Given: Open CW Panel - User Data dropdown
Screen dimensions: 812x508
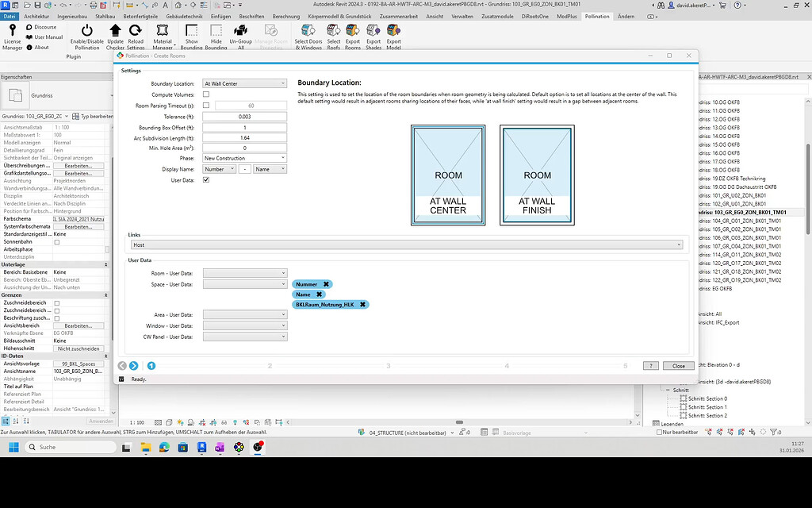Looking at the screenshot, I should coord(245,337).
